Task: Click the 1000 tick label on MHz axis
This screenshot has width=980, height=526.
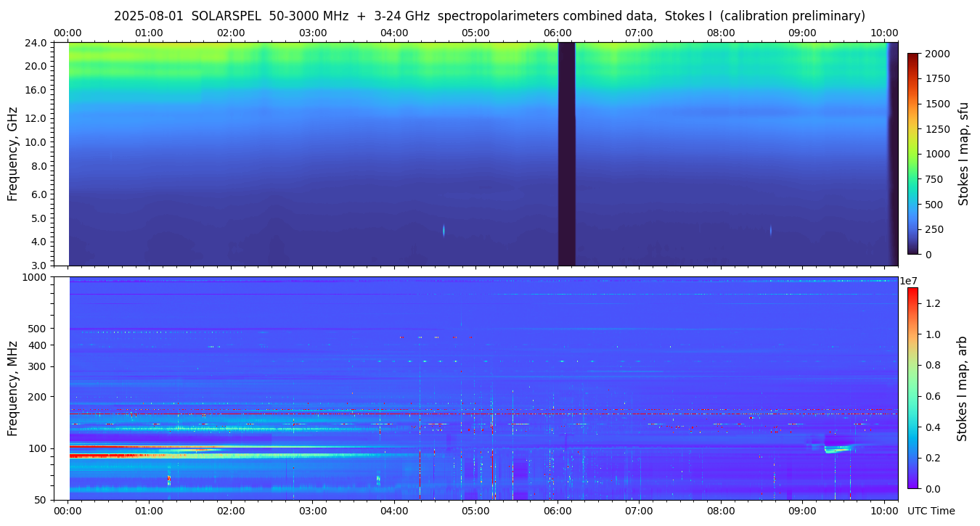Action: coord(36,277)
